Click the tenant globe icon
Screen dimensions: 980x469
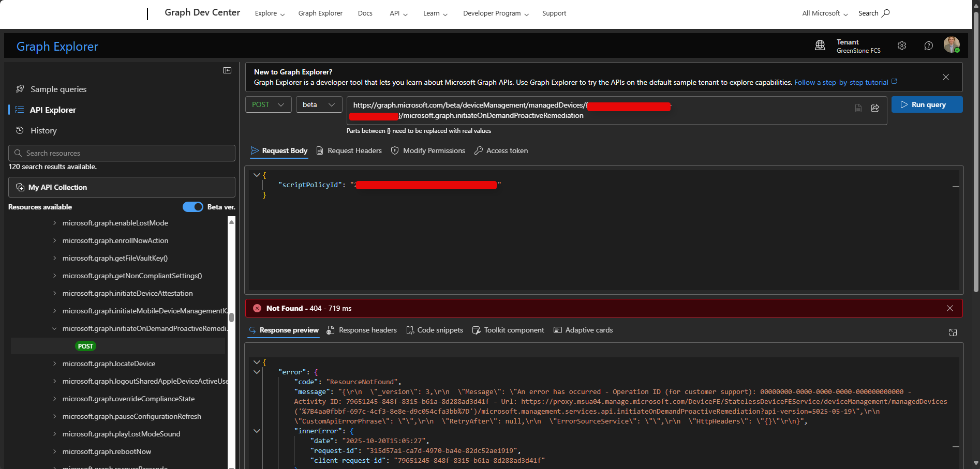point(820,46)
